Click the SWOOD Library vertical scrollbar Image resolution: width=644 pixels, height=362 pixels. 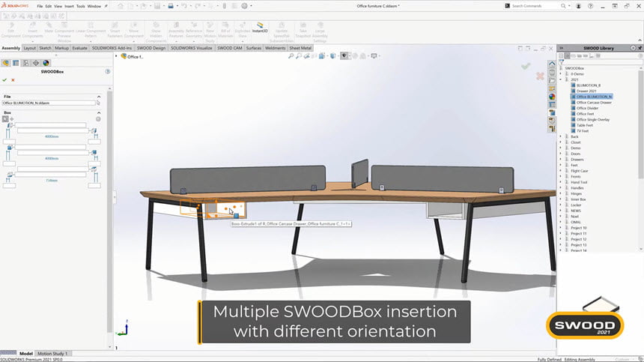641,123
